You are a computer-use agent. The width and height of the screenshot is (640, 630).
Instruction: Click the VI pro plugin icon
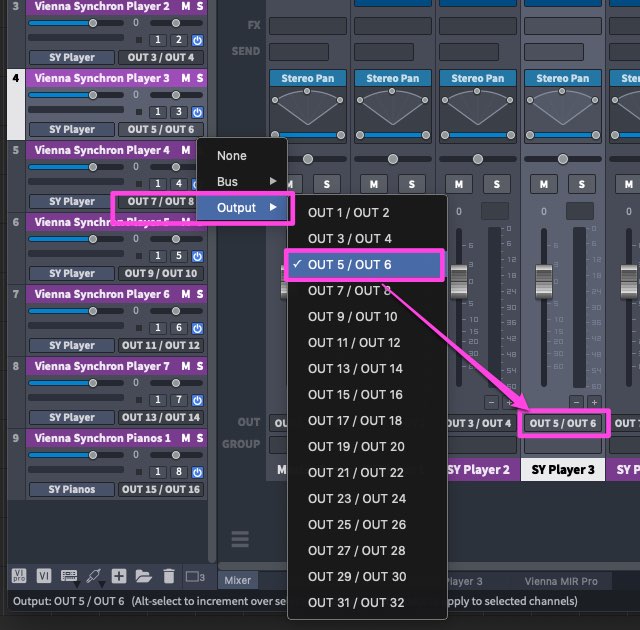(x=19, y=576)
